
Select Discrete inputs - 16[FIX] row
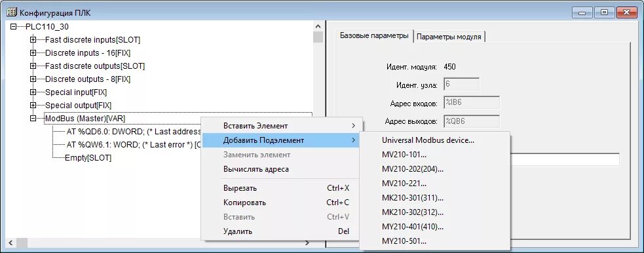[88, 53]
